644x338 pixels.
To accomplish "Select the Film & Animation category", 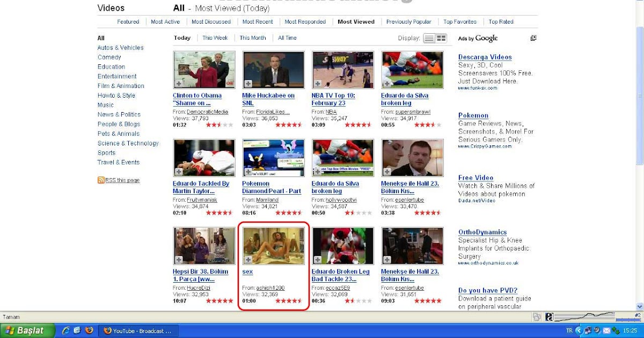I will [121, 86].
